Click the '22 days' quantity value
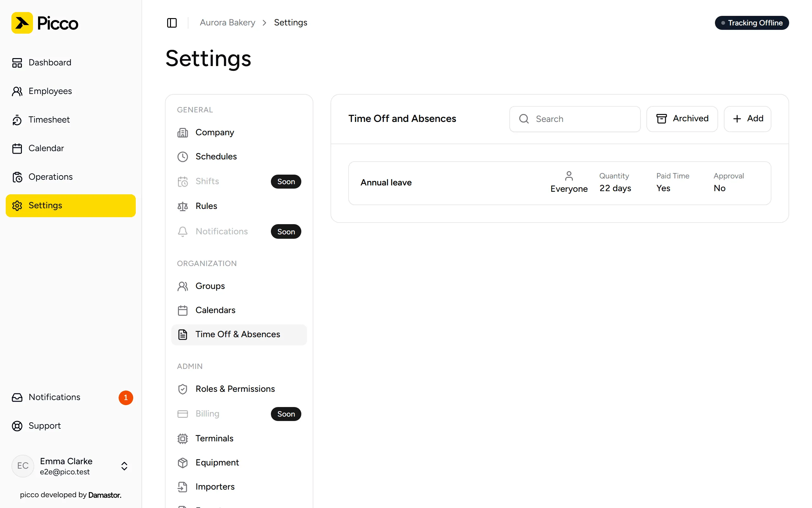The width and height of the screenshot is (812, 508). (x=615, y=188)
